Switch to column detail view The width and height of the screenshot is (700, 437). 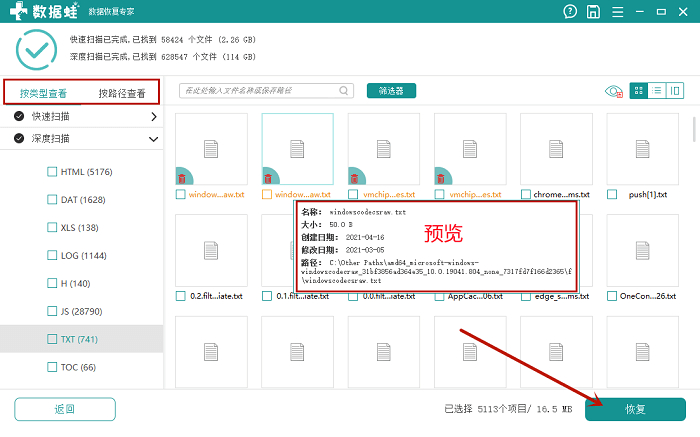click(675, 91)
